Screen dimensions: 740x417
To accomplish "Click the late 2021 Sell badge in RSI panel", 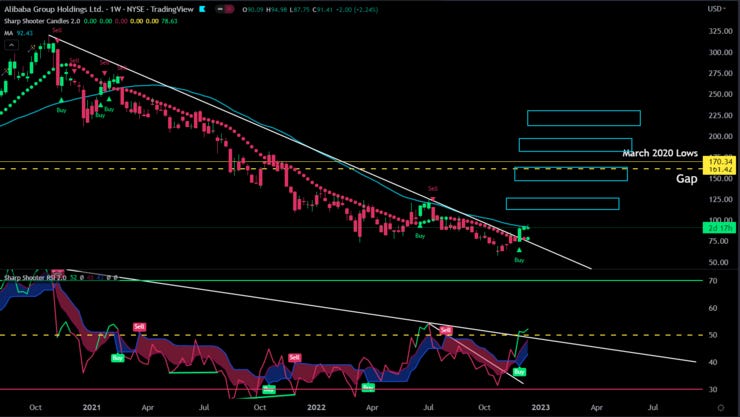I will (295, 358).
